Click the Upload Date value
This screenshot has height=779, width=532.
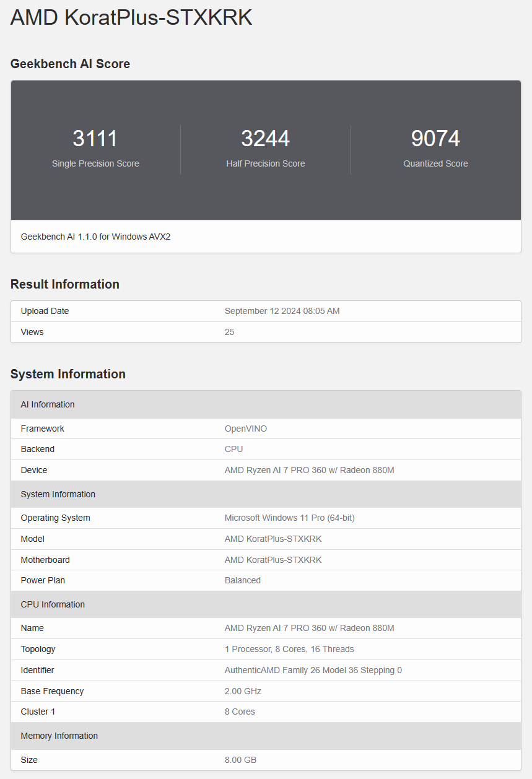click(282, 311)
